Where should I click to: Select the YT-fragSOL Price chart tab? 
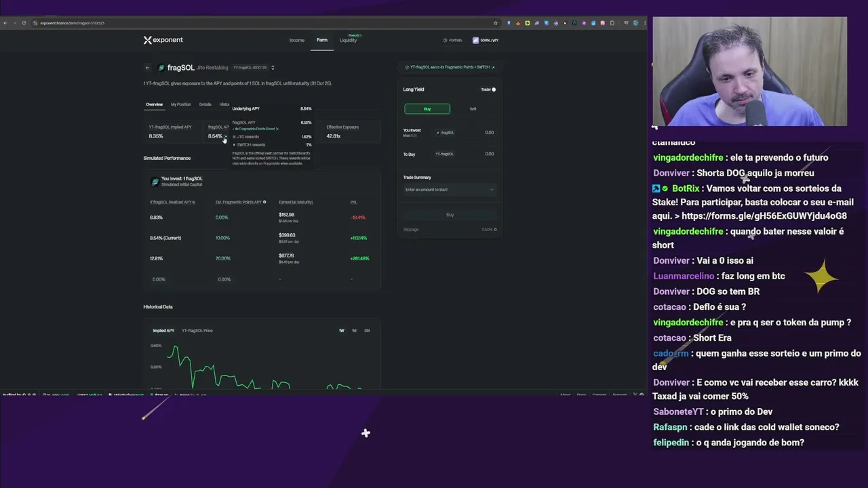[197, 331]
